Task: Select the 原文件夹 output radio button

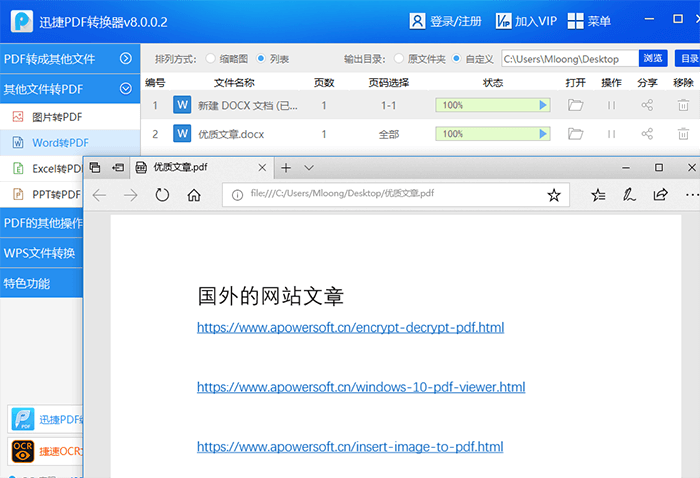Action: (x=399, y=58)
